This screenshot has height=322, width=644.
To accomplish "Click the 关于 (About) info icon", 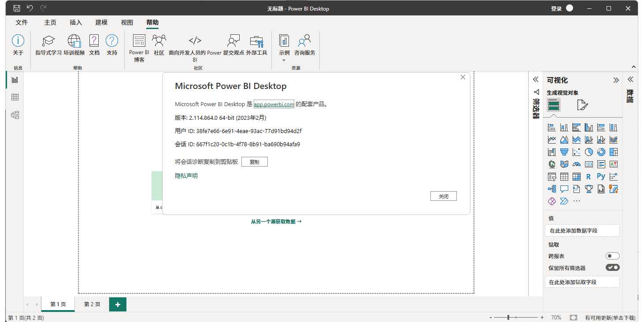I will coord(18,41).
